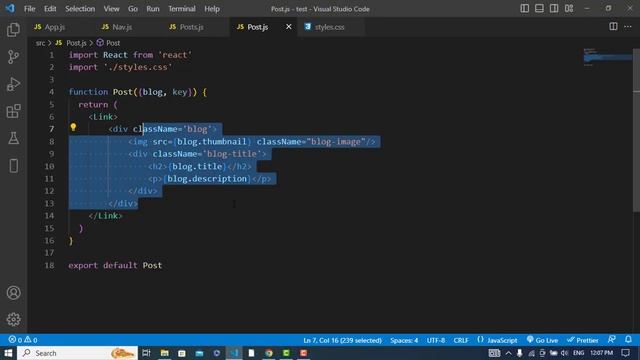Image resolution: width=640 pixels, height=360 pixels.
Task: Open Task View on the taskbar
Action: pyautogui.click(x=146, y=353)
